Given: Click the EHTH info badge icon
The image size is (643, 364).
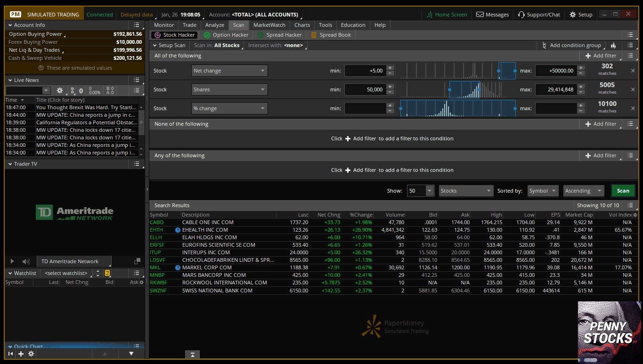Looking at the screenshot, I should coord(178,230).
